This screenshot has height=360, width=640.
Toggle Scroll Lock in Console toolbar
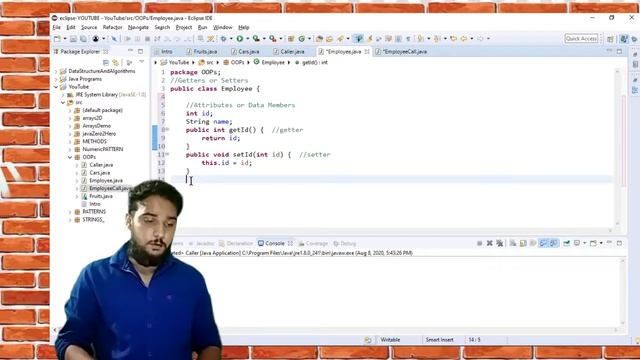(x=523, y=243)
